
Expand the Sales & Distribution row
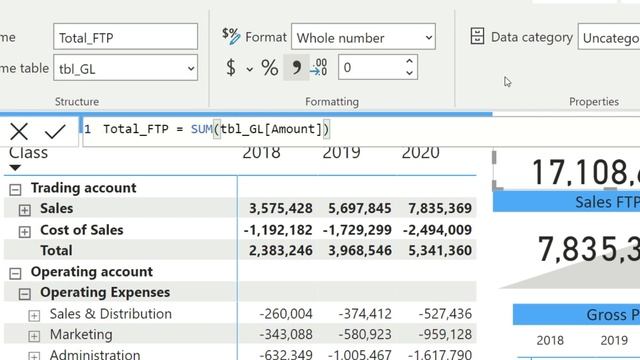[34, 315]
